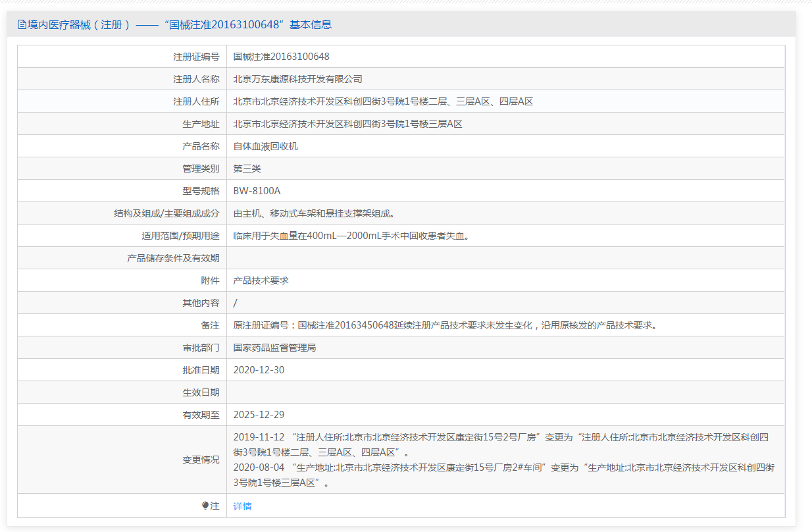Click the 变更情况 row label

tap(201, 460)
